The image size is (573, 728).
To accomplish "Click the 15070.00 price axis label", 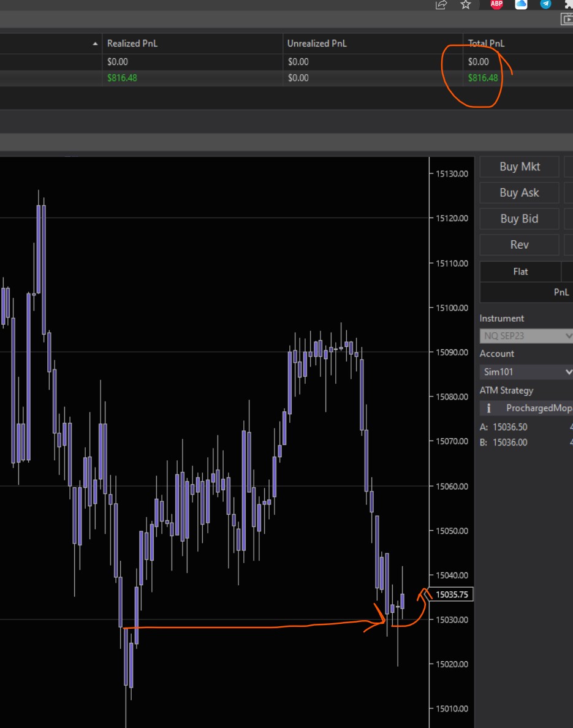I will [452, 441].
